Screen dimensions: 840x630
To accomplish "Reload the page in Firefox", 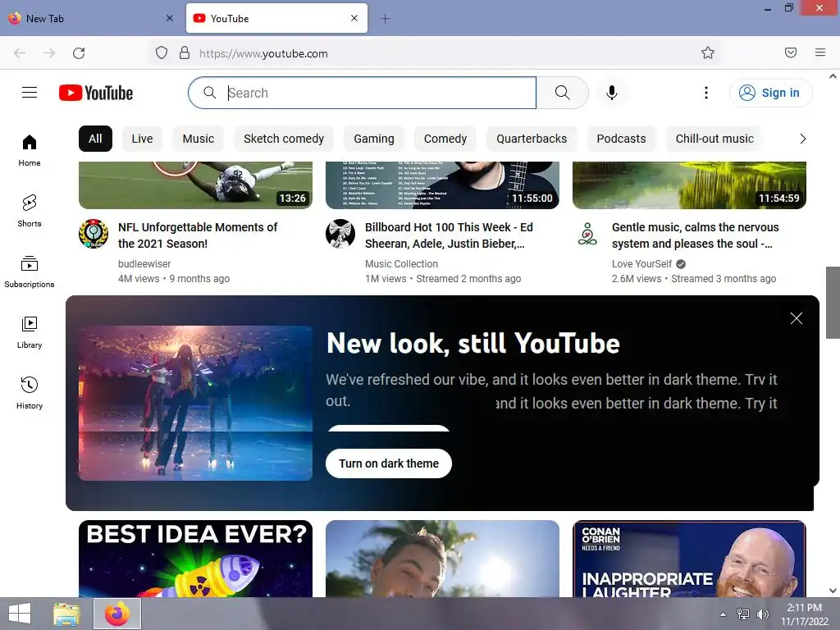I will coord(79,53).
